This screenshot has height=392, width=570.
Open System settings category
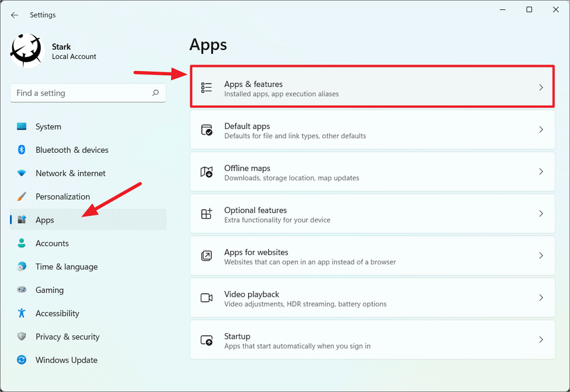pyautogui.click(x=88, y=127)
